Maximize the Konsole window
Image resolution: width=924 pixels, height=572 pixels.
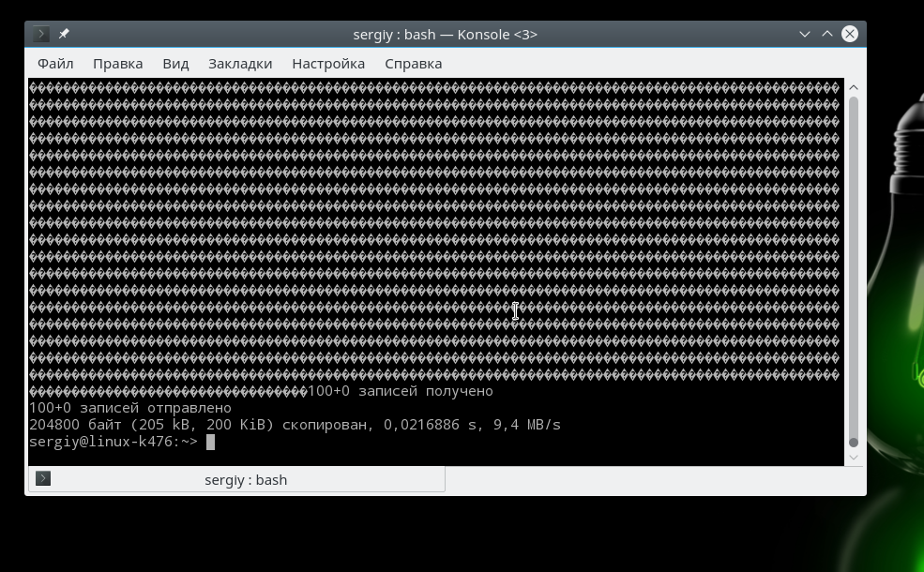point(827,34)
